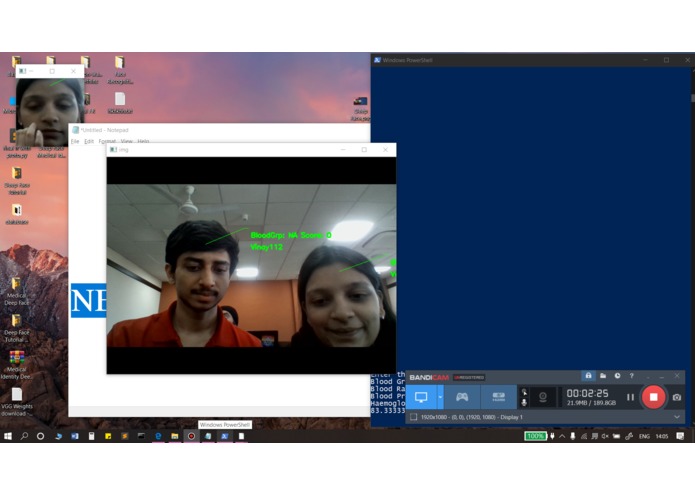
Task: Minimize the img webcam window
Action: pos(343,150)
